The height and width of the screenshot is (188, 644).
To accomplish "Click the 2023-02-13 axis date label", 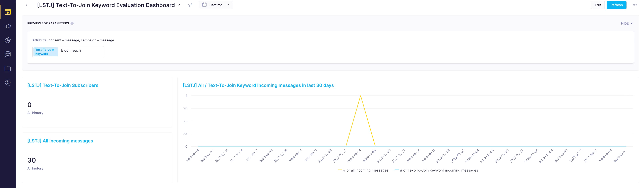I will (192, 156).
